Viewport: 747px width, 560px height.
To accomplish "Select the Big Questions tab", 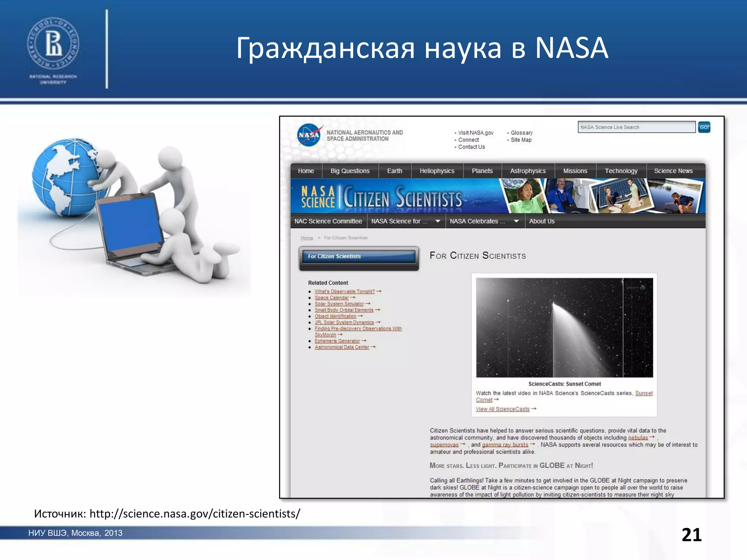I will tap(350, 171).
